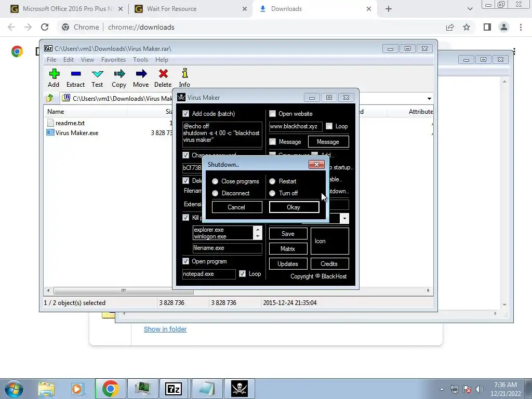Screen dimensions: 532x399
Task: Click the notepad.exe program field
Action: click(x=209, y=274)
